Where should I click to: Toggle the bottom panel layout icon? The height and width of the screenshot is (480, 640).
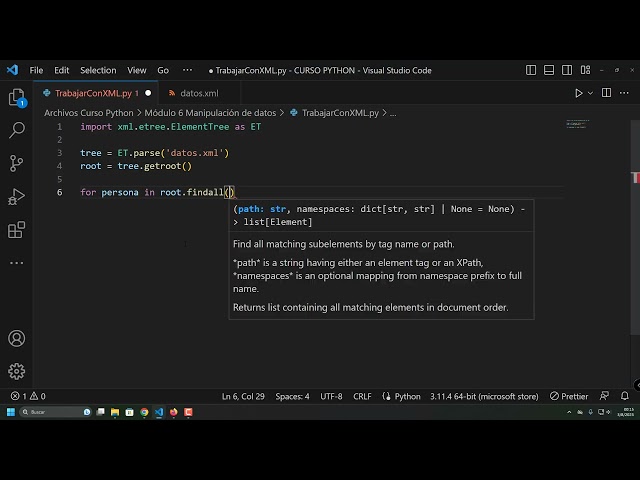click(x=549, y=70)
